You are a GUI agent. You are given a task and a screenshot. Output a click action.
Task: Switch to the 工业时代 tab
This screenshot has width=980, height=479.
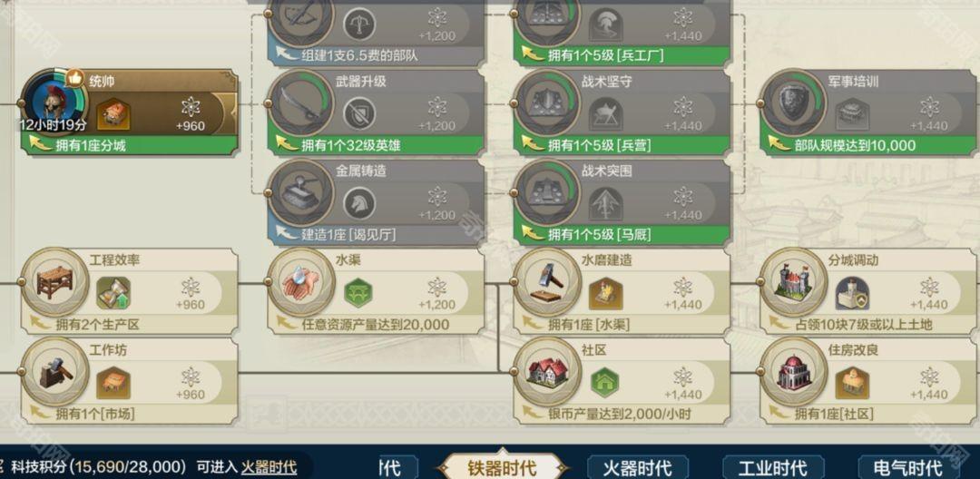pyautogui.click(x=772, y=467)
